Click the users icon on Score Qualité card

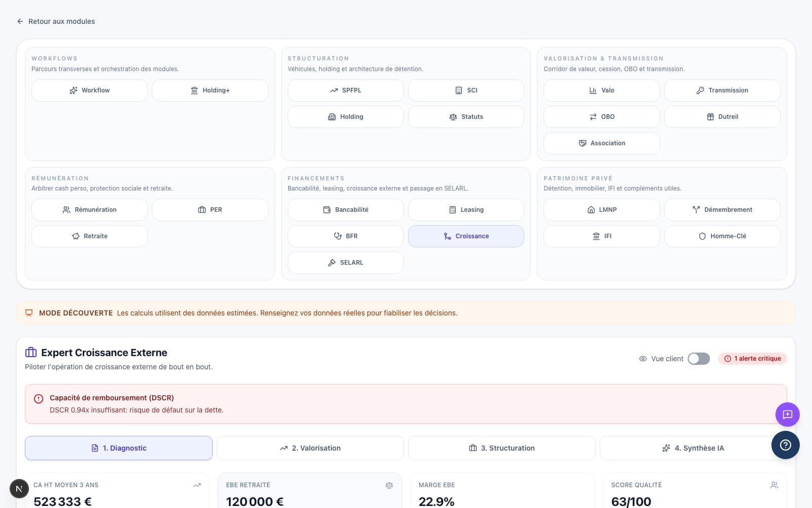click(x=774, y=485)
